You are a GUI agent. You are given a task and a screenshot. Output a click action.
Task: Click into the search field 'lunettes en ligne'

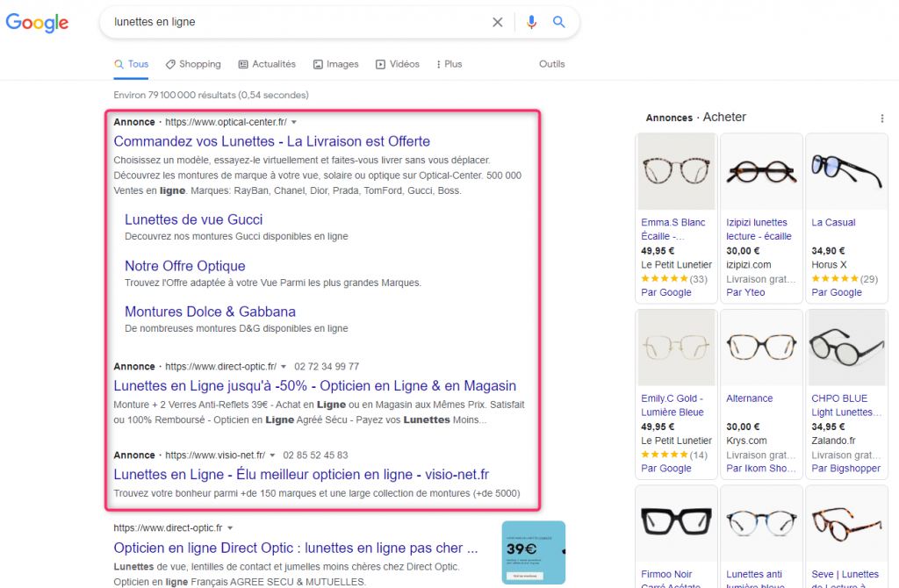(298, 22)
